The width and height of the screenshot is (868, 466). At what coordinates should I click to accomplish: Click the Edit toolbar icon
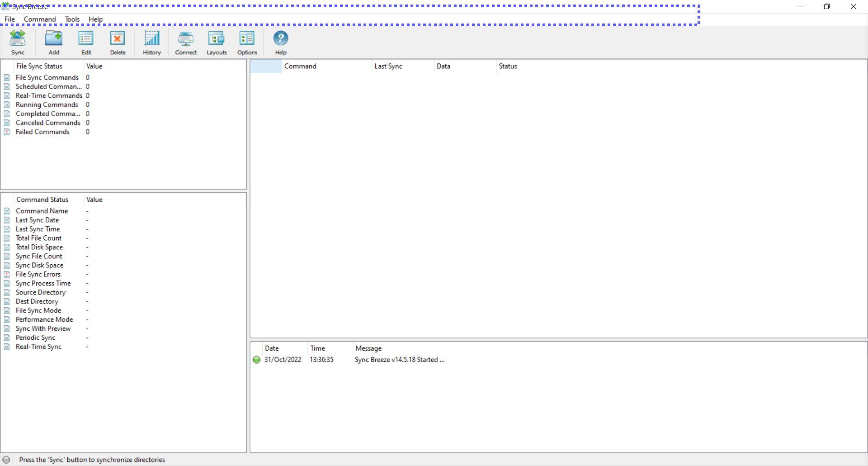pyautogui.click(x=86, y=43)
